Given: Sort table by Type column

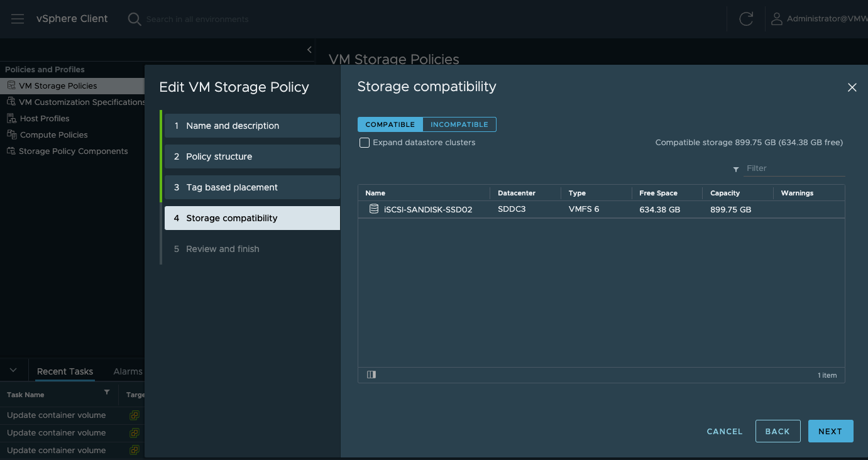Looking at the screenshot, I should [577, 193].
